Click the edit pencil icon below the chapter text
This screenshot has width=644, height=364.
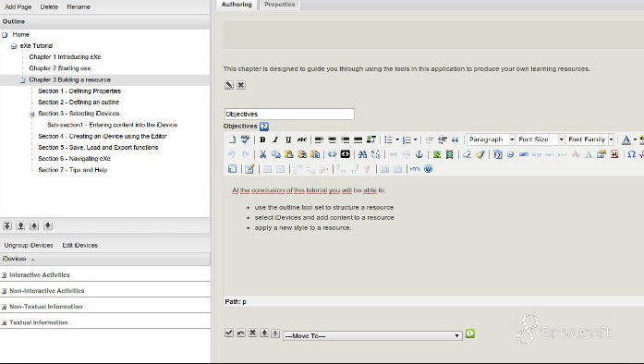click(x=229, y=85)
